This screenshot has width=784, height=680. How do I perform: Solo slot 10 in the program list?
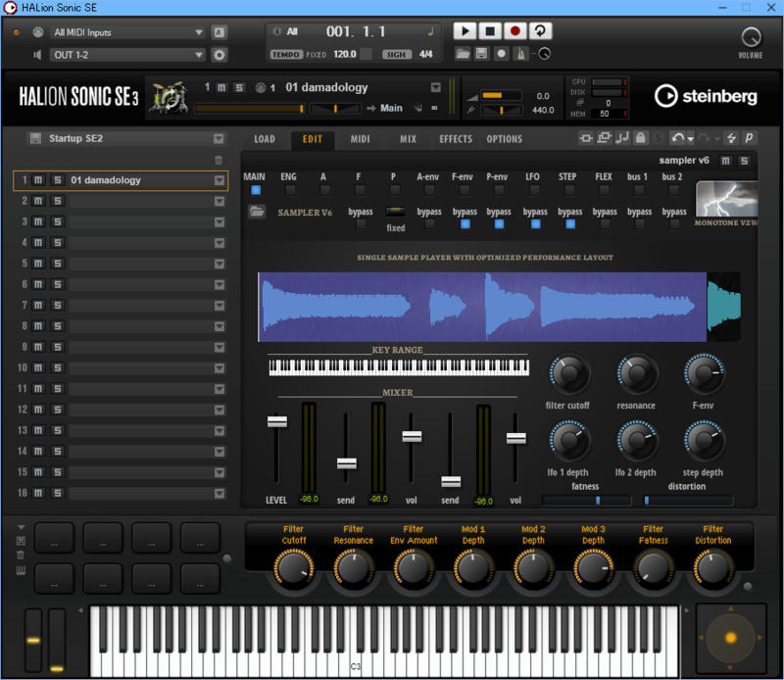[58, 368]
